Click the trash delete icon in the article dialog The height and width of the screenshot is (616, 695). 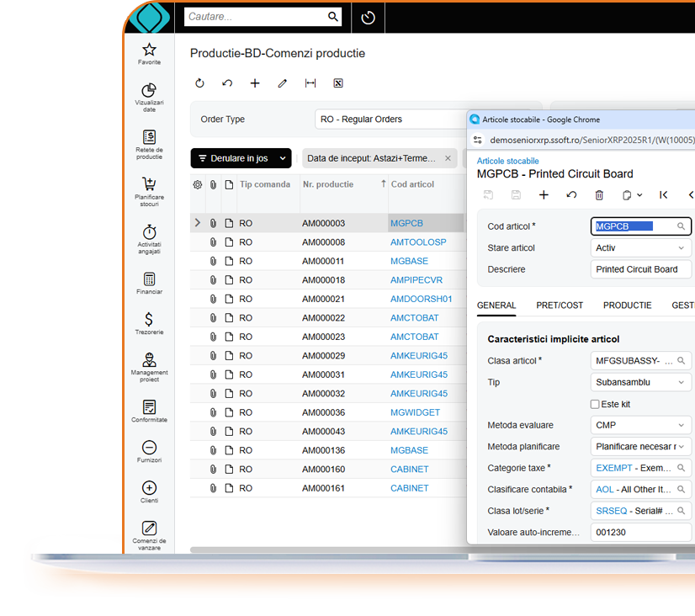(600, 194)
